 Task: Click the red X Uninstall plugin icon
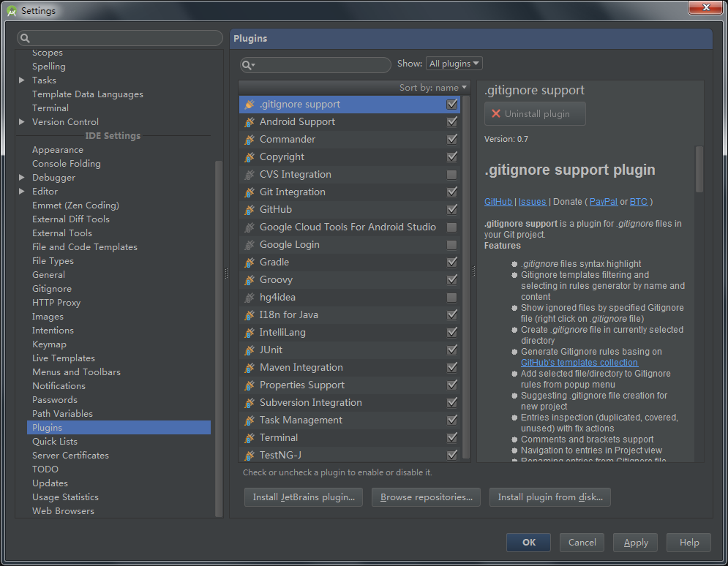496,114
